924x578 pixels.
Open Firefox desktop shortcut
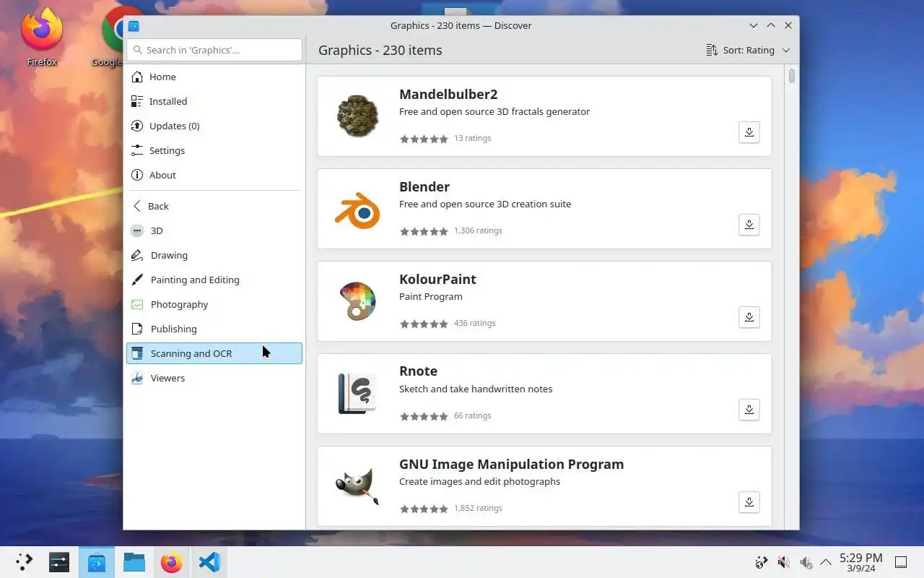point(42,36)
